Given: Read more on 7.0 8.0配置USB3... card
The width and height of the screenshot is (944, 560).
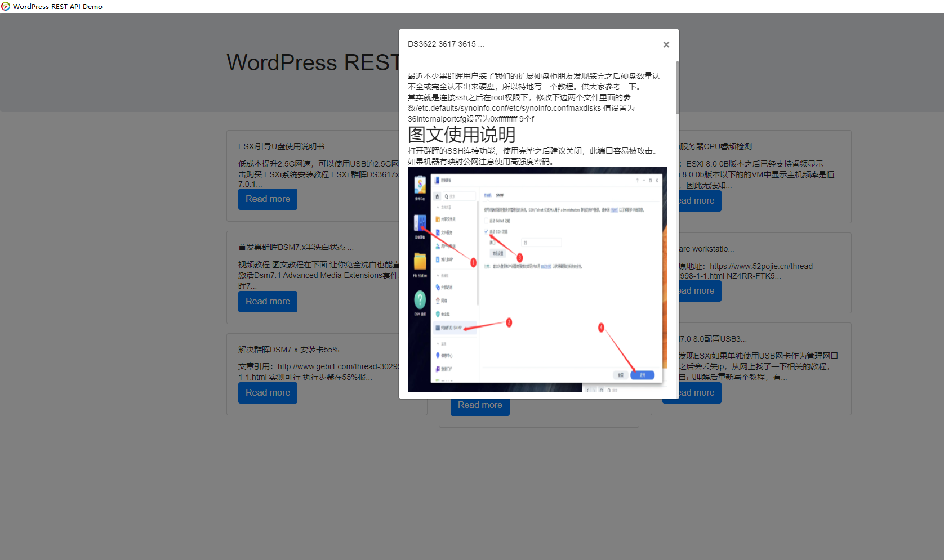Looking at the screenshot, I should [x=700, y=393].
